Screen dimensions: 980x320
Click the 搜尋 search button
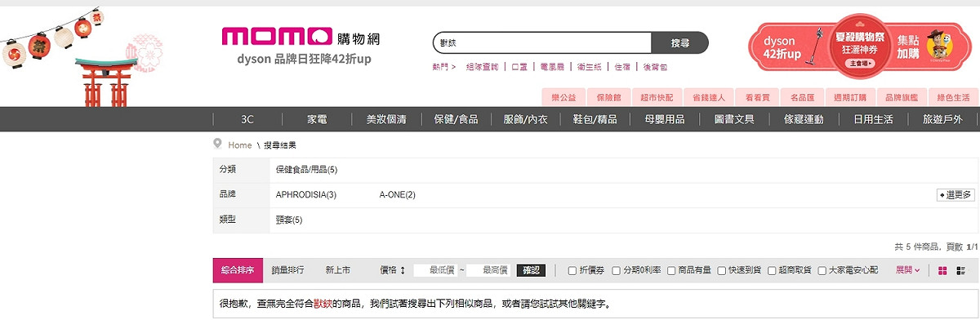point(679,42)
